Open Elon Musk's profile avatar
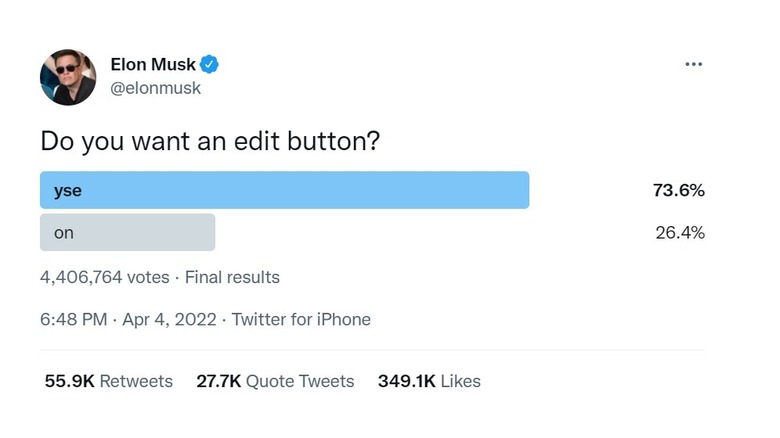This screenshot has height=438, width=780. tap(68, 76)
